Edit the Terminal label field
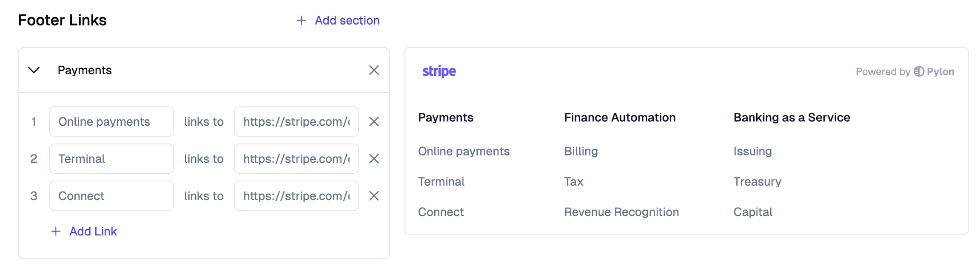The width and height of the screenshot is (980, 265). (x=111, y=159)
